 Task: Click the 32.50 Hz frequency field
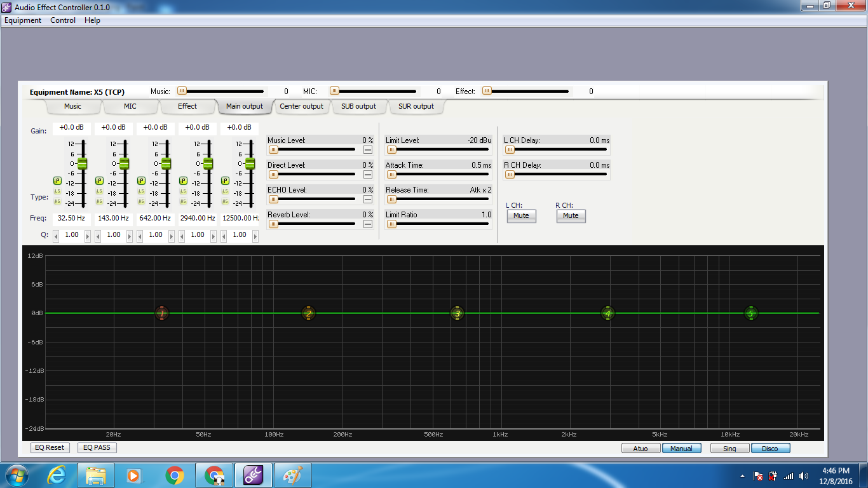click(71, 218)
